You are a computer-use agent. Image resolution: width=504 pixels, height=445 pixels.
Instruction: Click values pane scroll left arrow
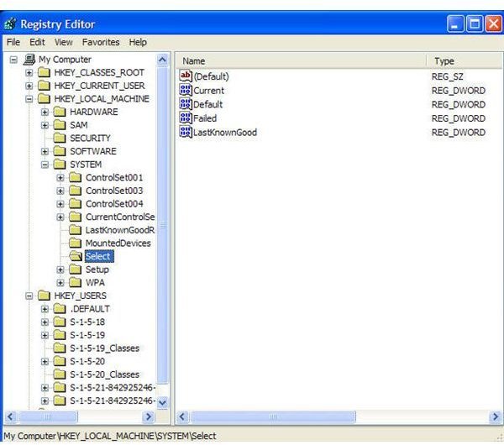pyautogui.click(x=182, y=417)
